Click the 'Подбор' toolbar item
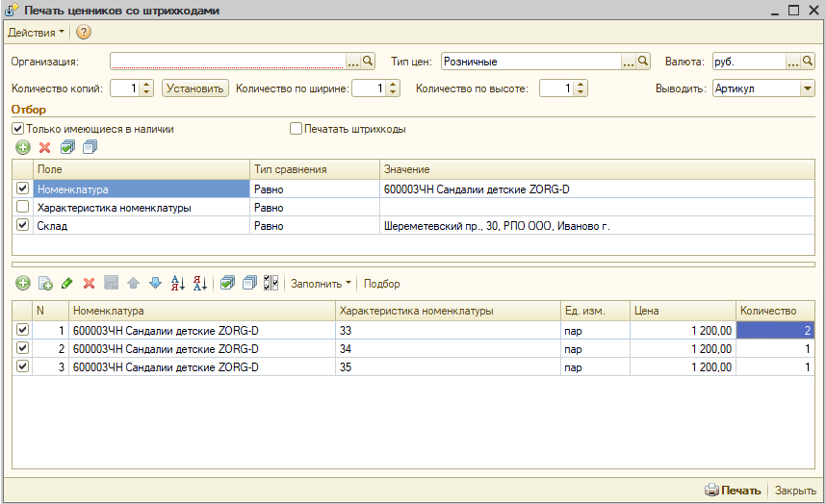 point(381,284)
